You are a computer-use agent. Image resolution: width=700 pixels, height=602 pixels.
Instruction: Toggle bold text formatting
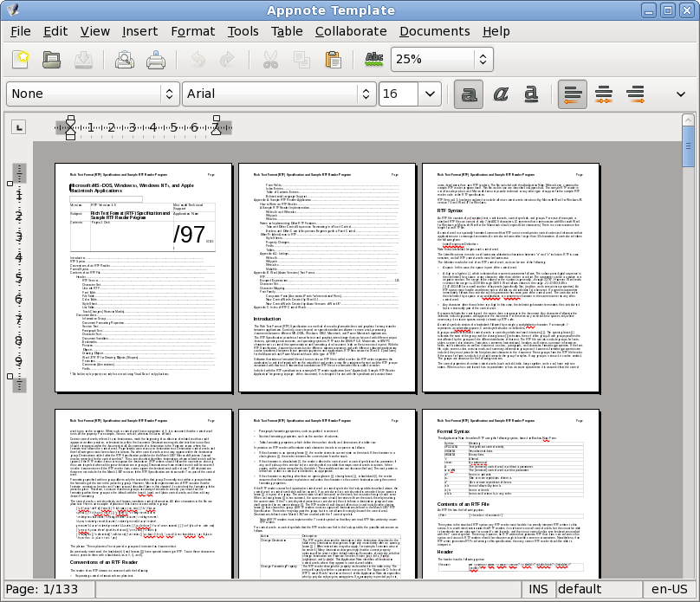click(469, 94)
